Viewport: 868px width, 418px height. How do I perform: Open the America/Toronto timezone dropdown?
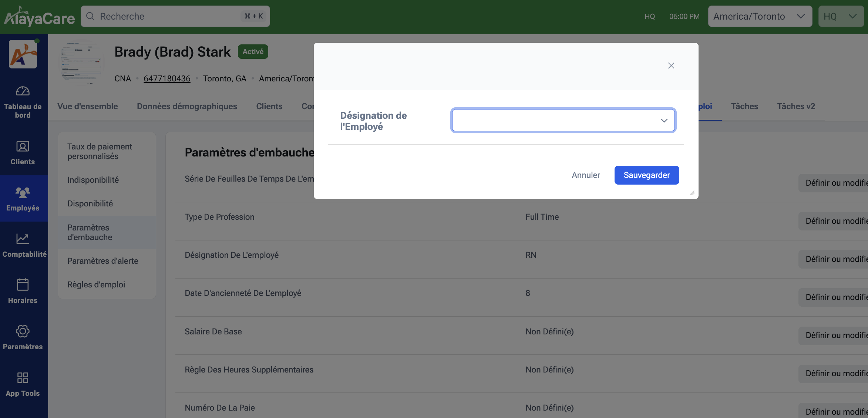coord(760,16)
